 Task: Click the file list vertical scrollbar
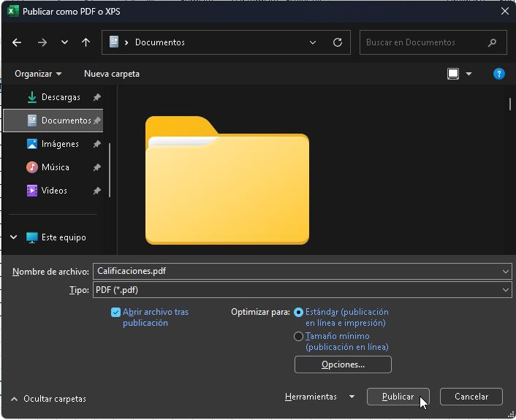point(510,104)
